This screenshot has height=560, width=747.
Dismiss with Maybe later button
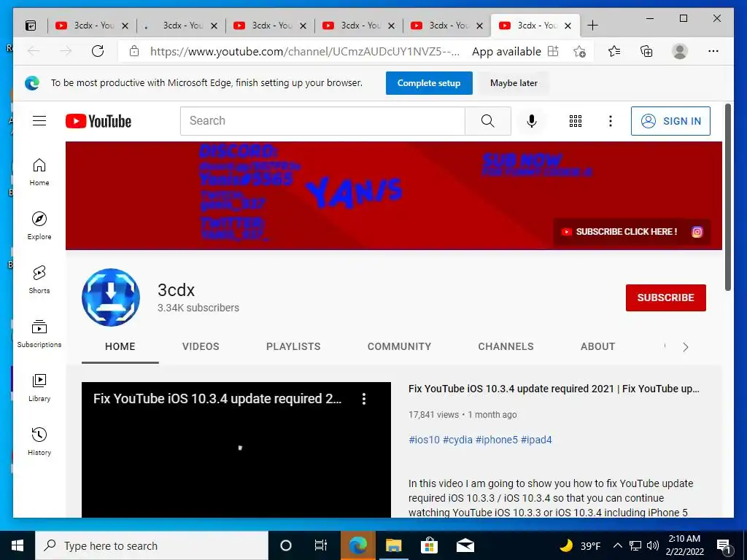514,83
